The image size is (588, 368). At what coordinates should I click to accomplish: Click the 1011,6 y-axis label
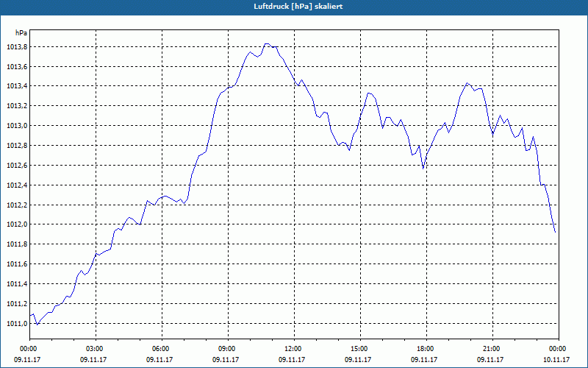17,264
